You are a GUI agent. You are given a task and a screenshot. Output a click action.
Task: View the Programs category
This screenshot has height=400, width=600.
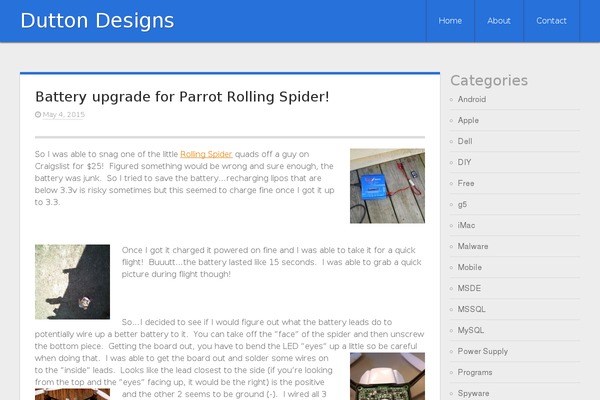tap(475, 372)
